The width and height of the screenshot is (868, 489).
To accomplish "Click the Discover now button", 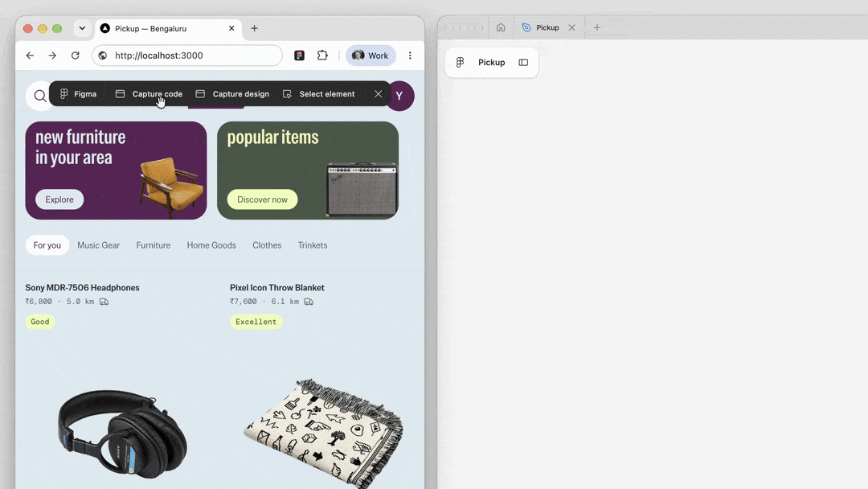I will [x=262, y=199].
